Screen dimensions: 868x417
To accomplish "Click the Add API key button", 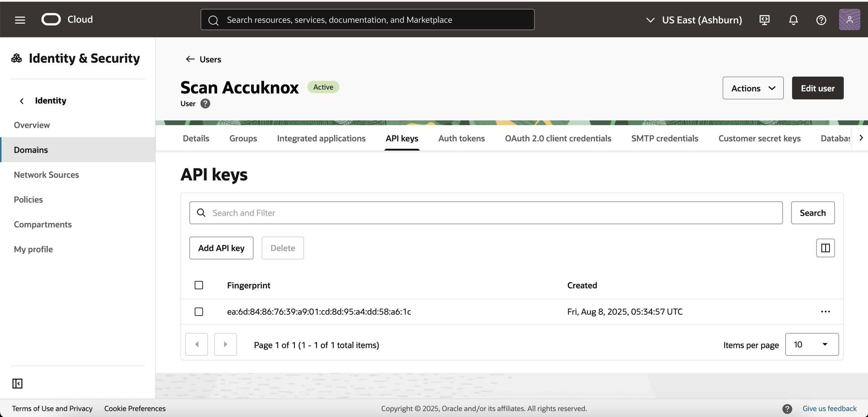I will point(221,248).
